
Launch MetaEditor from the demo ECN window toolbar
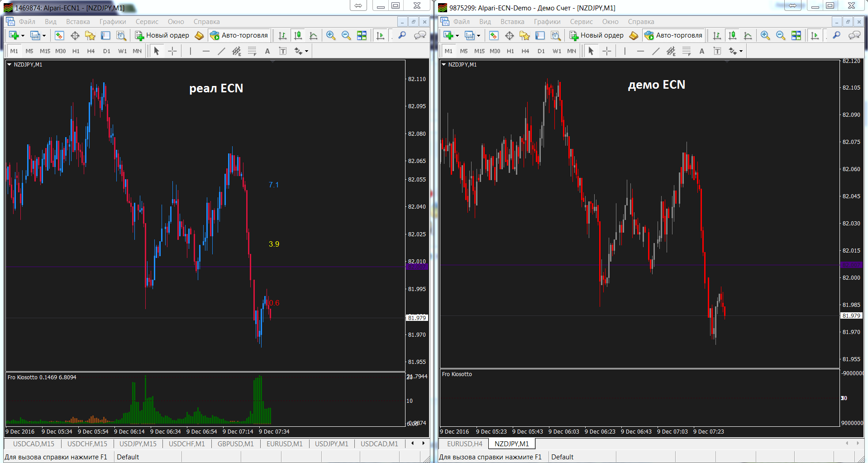(x=634, y=35)
